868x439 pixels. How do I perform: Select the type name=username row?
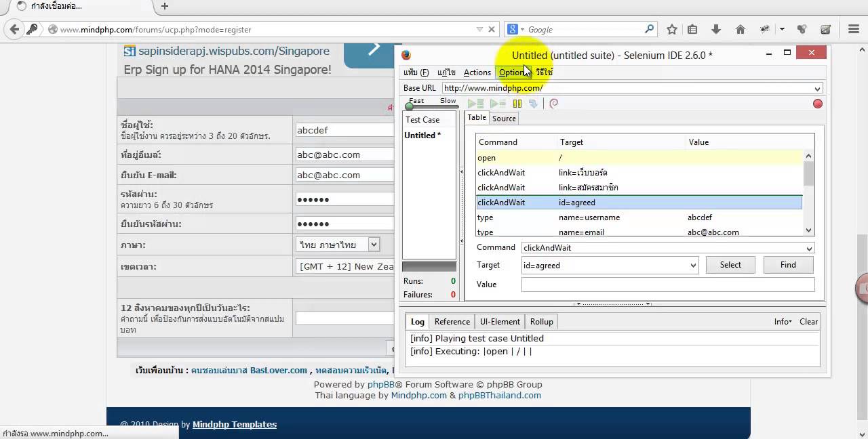tap(639, 217)
